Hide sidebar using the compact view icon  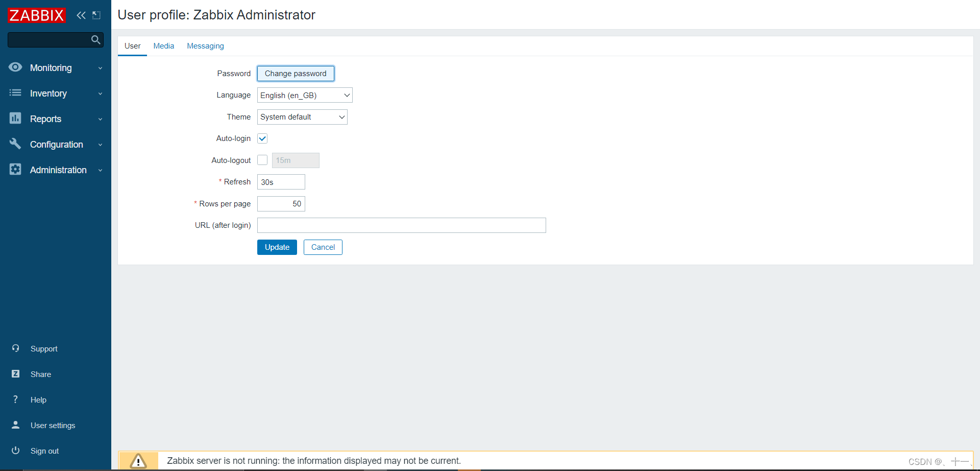pyautogui.click(x=96, y=15)
